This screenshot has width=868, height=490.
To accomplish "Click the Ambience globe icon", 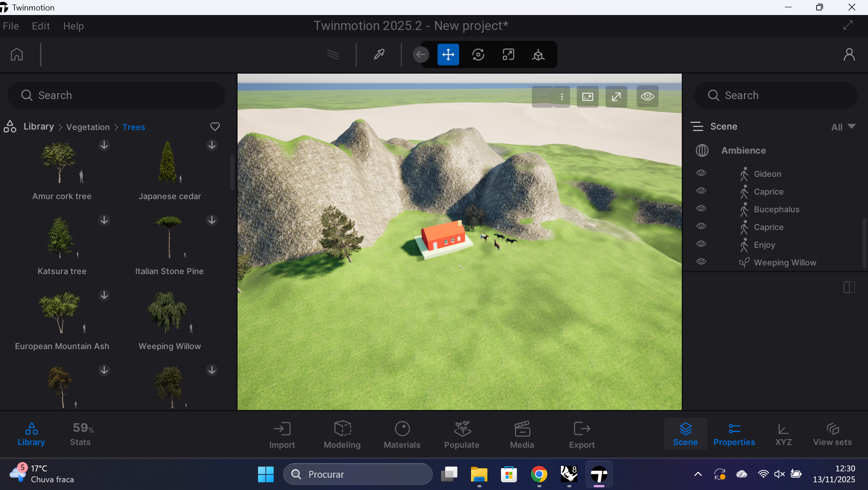I will (702, 150).
